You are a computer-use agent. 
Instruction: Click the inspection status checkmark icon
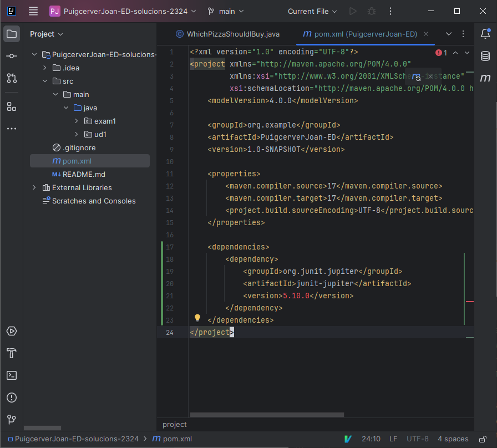tap(348, 439)
